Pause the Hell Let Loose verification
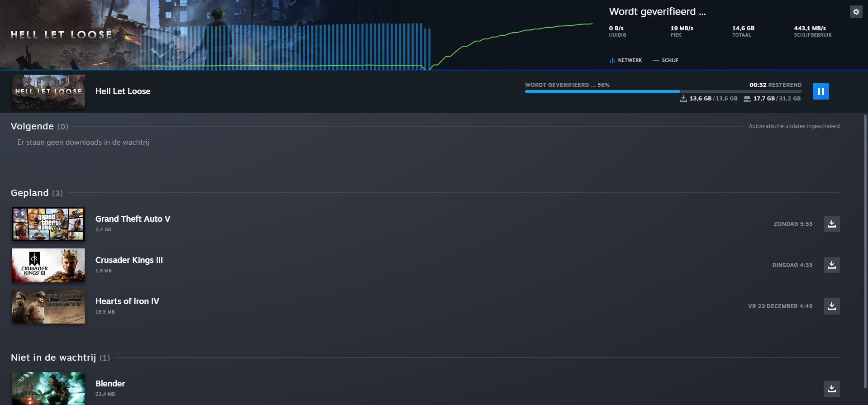The height and width of the screenshot is (405, 868). pyautogui.click(x=820, y=91)
